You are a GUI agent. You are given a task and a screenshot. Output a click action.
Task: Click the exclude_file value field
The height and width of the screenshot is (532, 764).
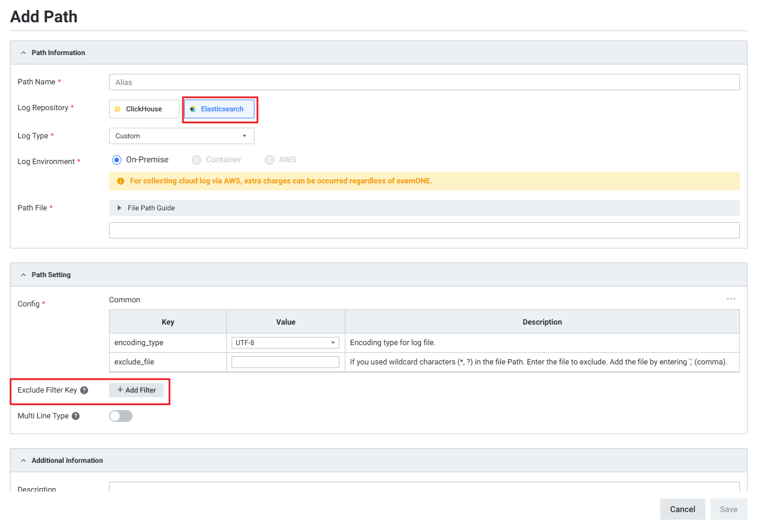(285, 362)
